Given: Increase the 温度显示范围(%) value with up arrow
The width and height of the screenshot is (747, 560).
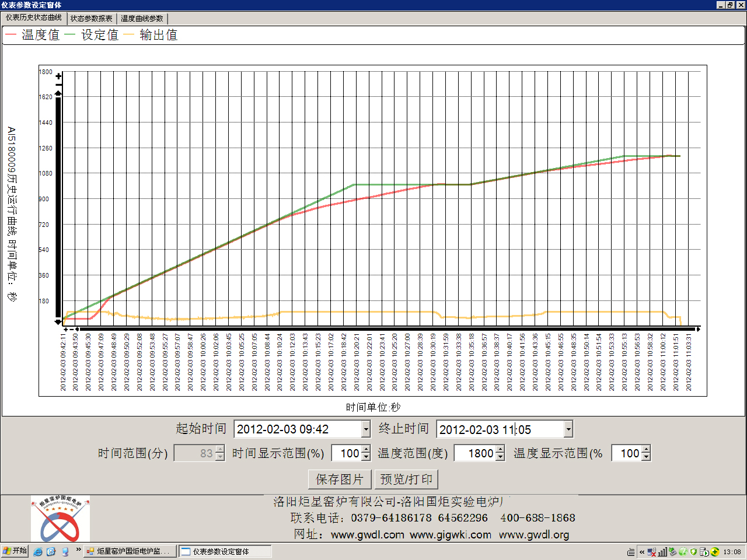Looking at the screenshot, I should tap(646, 450).
